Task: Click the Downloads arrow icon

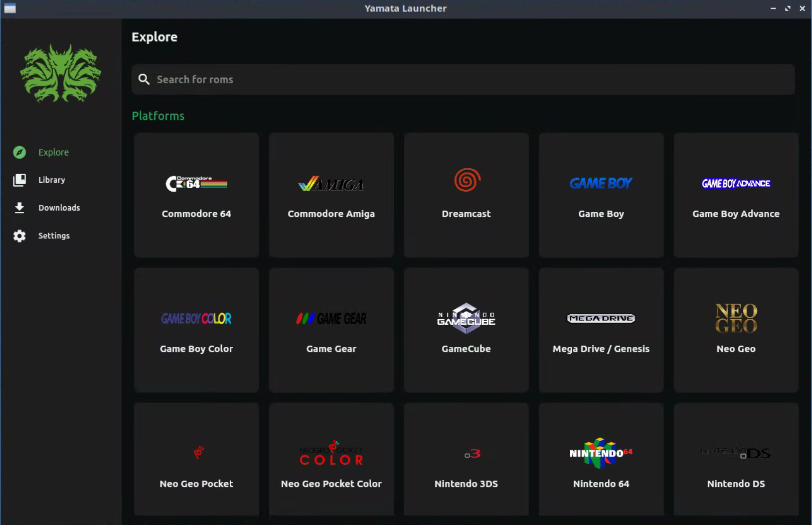Action: coord(20,208)
